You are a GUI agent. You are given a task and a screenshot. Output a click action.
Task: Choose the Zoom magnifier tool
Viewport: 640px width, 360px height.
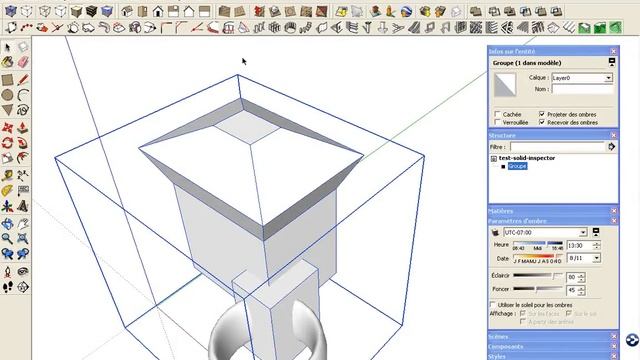coord(7,238)
